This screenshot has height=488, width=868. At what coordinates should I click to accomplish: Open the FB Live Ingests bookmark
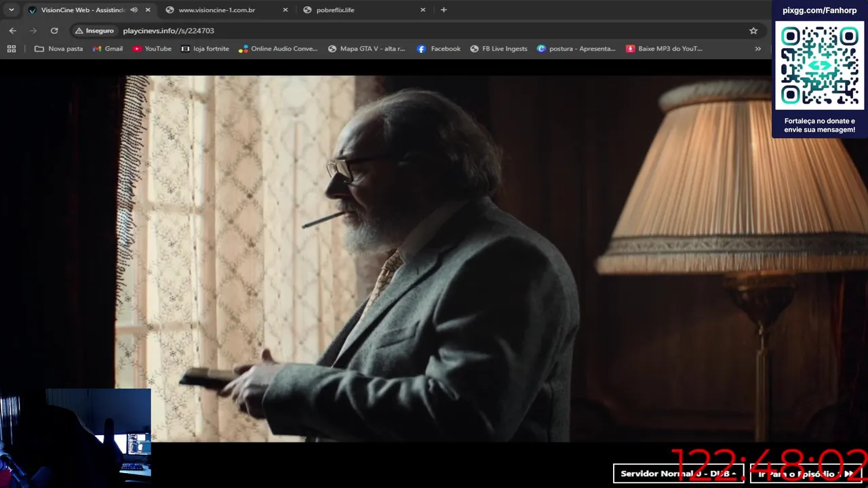point(498,49)
